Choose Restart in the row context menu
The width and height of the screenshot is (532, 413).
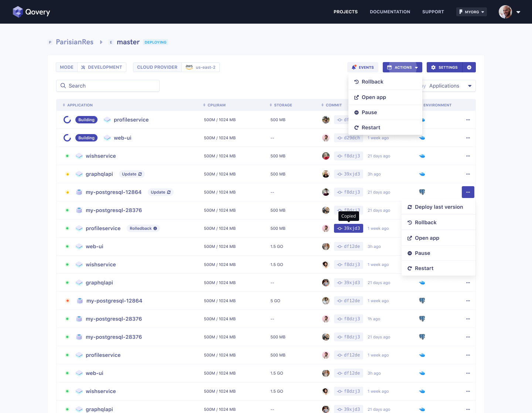pos(439,268)
